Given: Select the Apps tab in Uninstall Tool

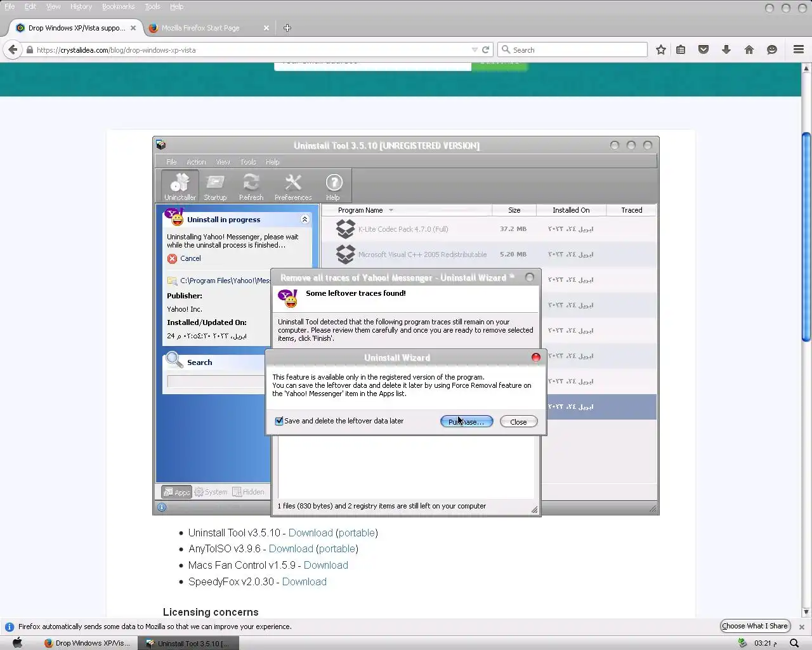Looking at the screenshot, I should 176,492.
